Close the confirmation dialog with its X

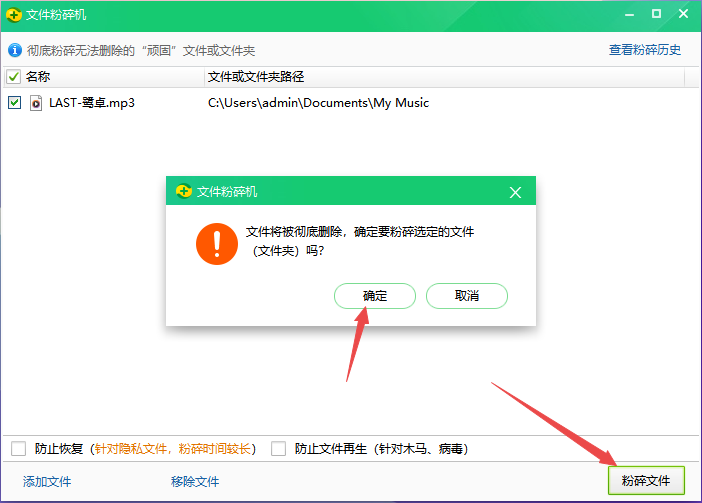[515, 191]
